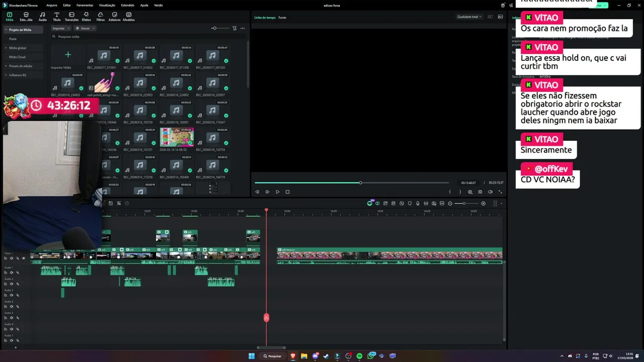Open the Mídia panel icon

(x=9, y=17)
